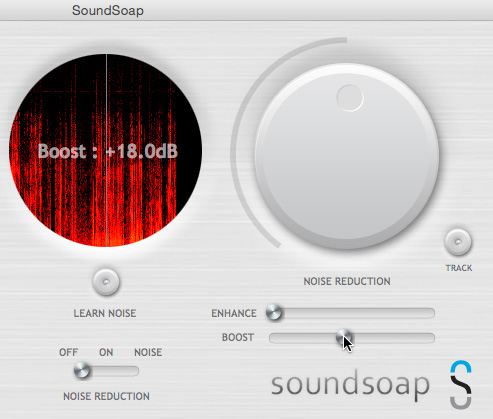Click the Enhance slider handle
This screenshot has height=419, width=493.
[274, 313]
